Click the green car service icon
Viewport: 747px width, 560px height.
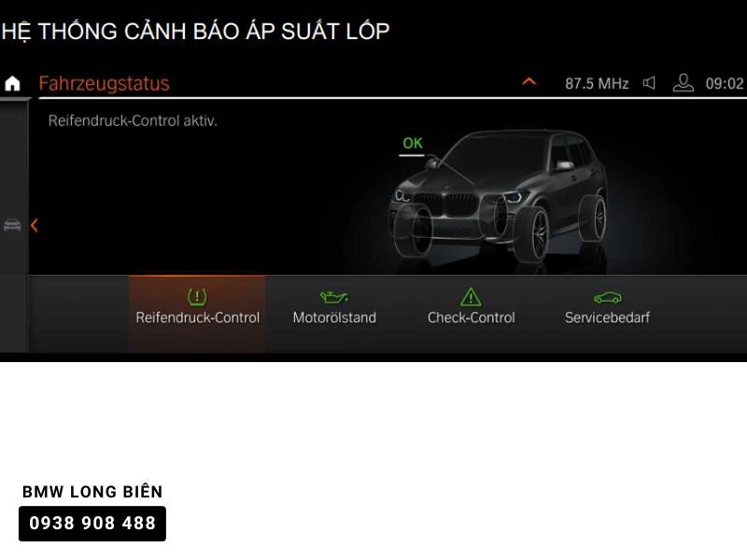pos(608,298)
